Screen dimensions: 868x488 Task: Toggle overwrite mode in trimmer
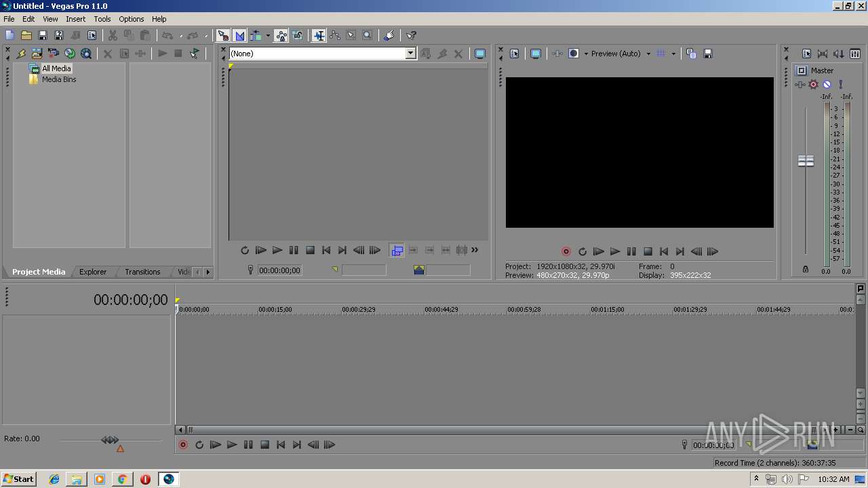pos(397,251)
